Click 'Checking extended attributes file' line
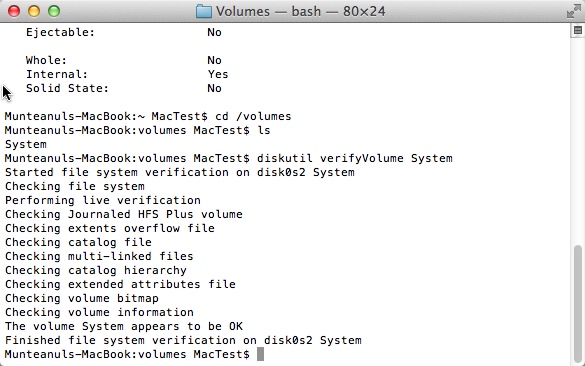Screen dimensions: 585x366 coord(120,284)
